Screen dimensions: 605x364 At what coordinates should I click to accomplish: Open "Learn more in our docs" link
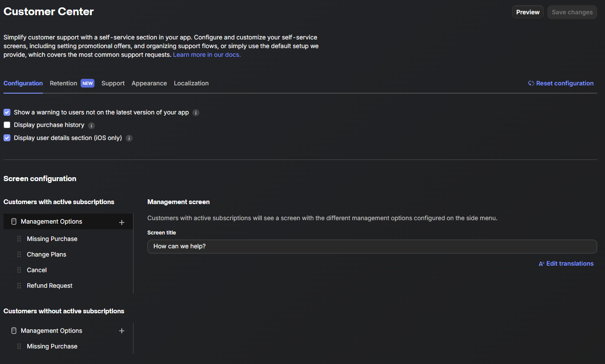click(207, 54)
